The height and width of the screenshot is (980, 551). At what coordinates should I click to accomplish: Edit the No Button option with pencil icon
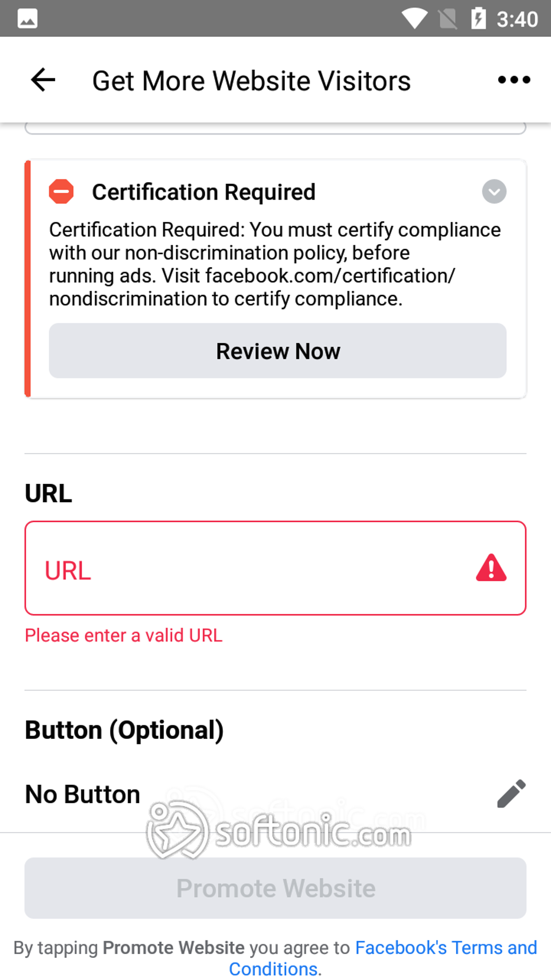[511, 794]
